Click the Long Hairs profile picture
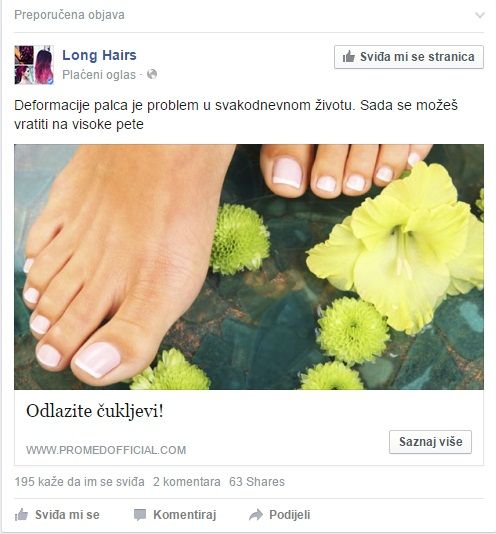Image resolution: width=496 pixels, height=534 pixels. (x=34, y=65)
